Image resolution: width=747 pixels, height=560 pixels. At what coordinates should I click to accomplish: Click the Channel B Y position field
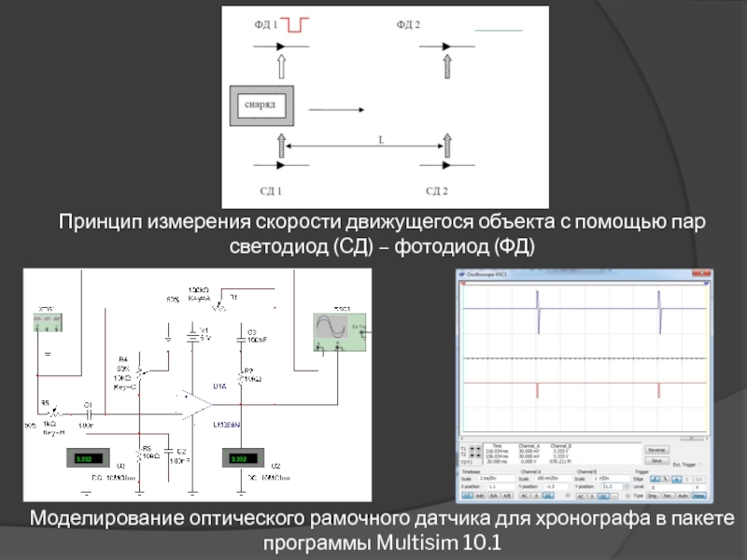[613, 486]
